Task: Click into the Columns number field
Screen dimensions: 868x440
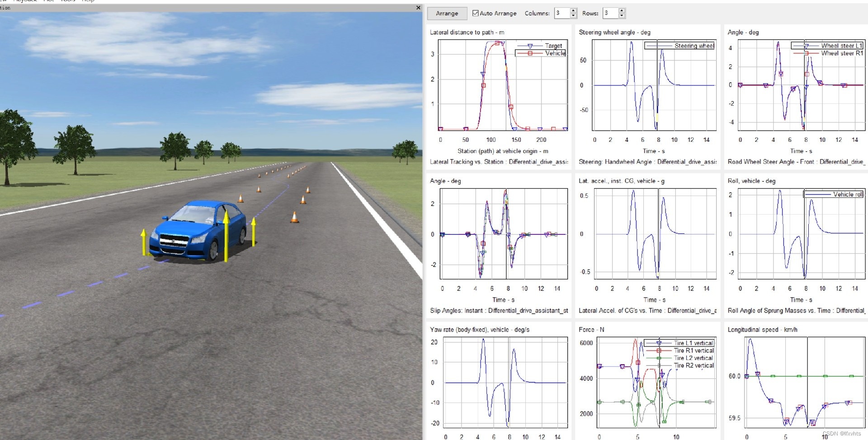Action: (x=562, y=13)
